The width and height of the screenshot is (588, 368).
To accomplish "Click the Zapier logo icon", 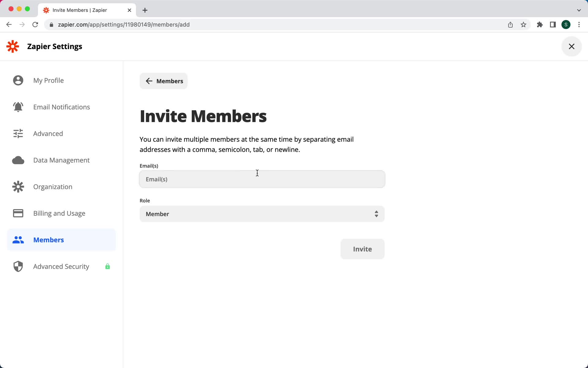I will click(x=12, y=46).
